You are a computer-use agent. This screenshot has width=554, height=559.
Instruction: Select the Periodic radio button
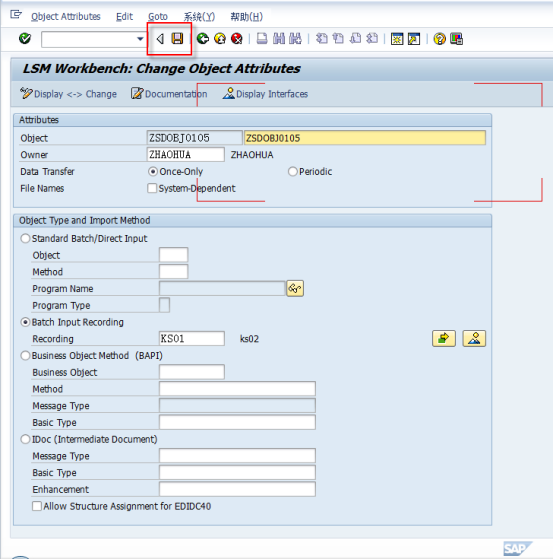coord(292,171)
